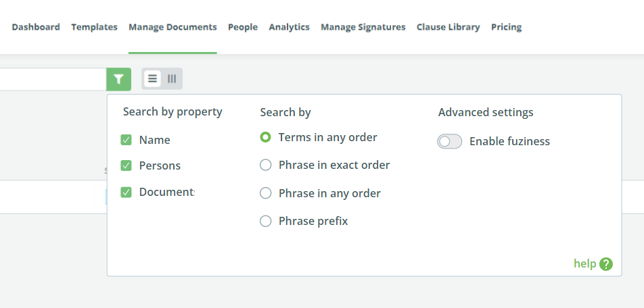Switch to list view layout icon
This screenshot has width=644, height=308.
[152, 79]
